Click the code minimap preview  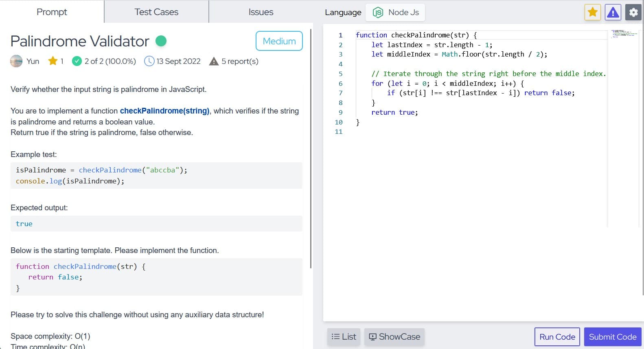coord(623,33)
